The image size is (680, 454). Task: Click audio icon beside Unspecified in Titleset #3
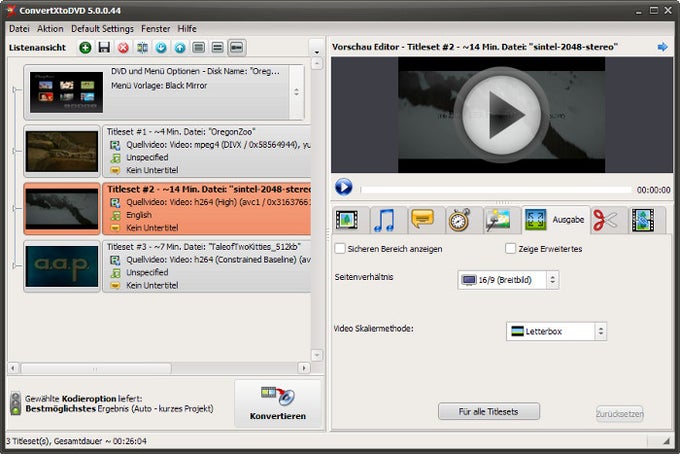pyautogui.click(x=115, y=273)
